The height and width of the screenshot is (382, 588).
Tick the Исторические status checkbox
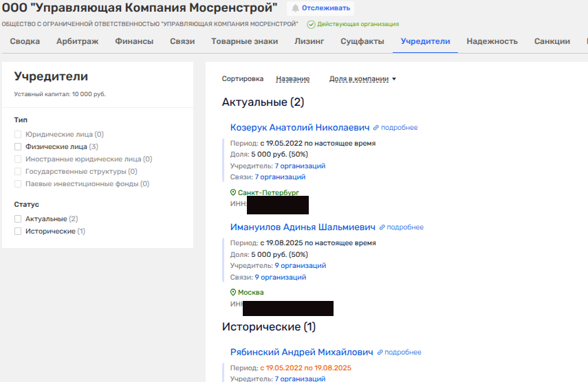click(x=19, y=232)
